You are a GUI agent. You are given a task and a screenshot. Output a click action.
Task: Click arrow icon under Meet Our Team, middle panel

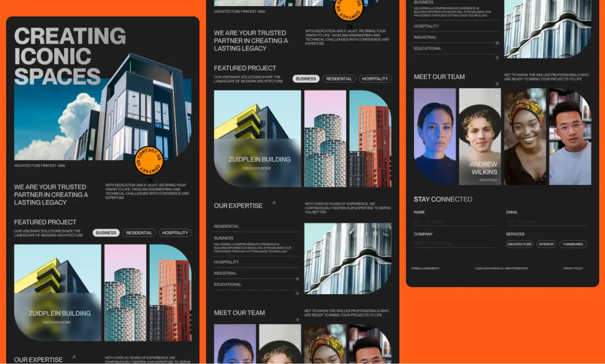coord(297,320)
